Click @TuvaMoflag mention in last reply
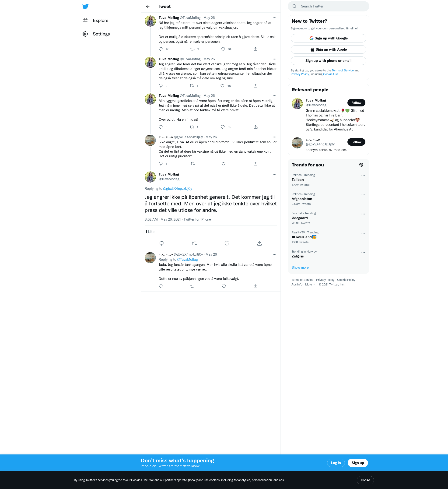Viewport: 448px width, 489px height. pyautogui.click(x=187, y=260)
